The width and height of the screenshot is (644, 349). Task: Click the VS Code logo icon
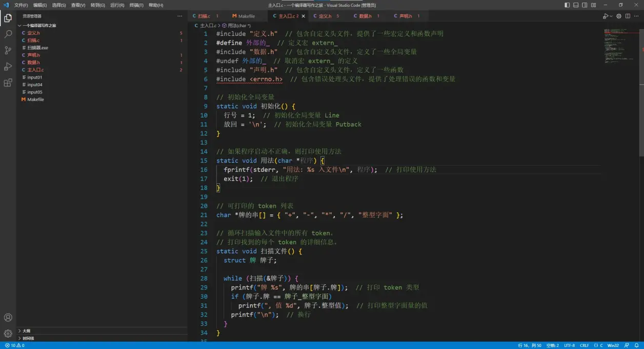[x=6, y=5]
